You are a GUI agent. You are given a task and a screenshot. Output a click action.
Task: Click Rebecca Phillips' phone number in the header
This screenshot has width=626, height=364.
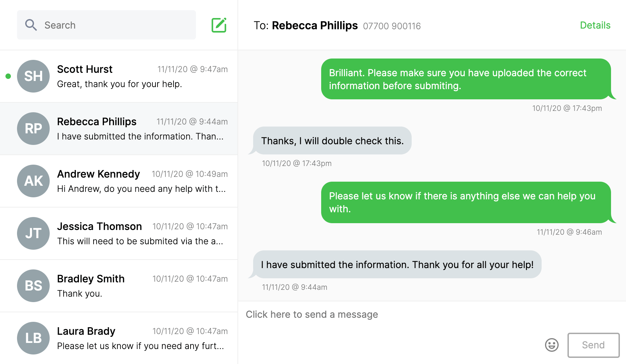(392, 26)
